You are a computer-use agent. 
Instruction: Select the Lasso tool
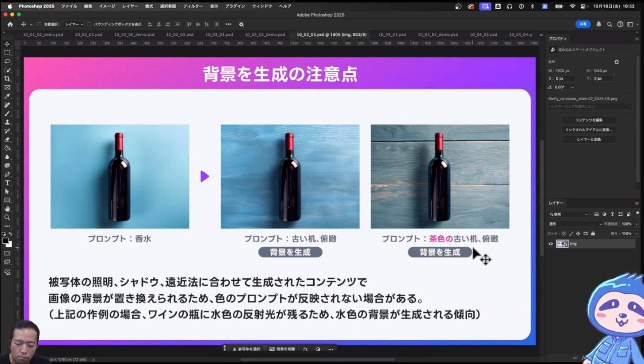[x=7, y=61]
